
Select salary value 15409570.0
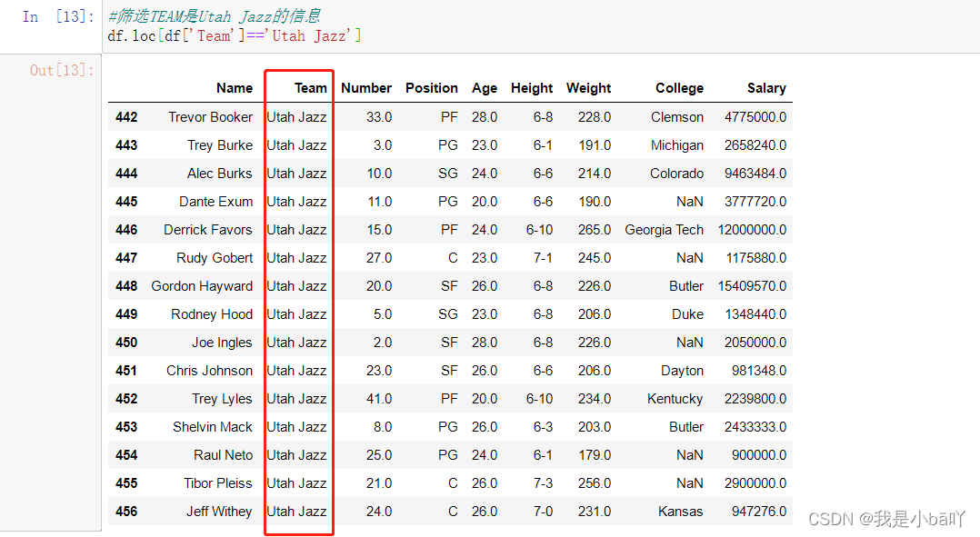(752, 285)
